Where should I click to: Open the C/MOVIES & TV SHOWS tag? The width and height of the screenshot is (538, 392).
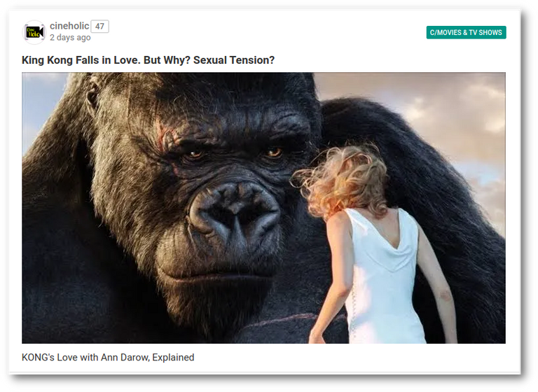(466, 33)
